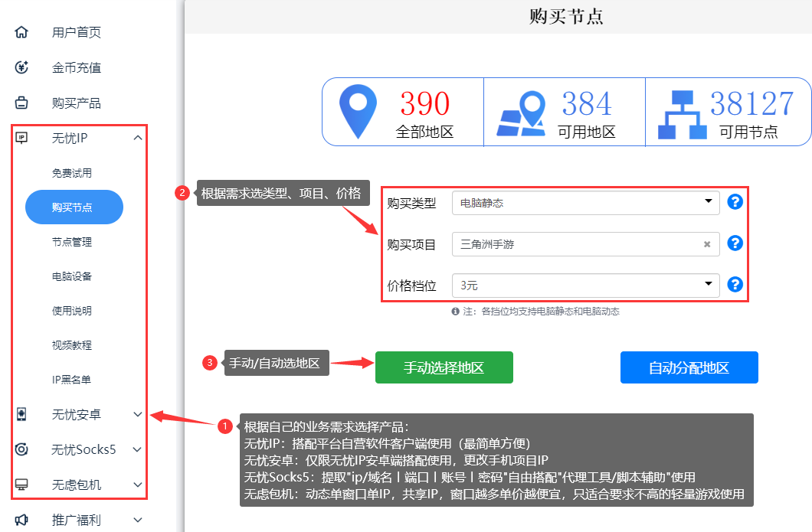This screenshot has width=812, height=532.
Task: Open the 视频教程 menu entry
Action: click(x=74, y=344)
